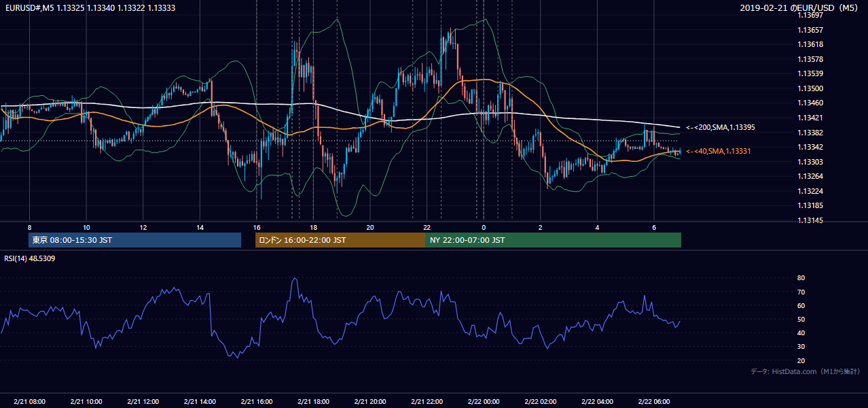Click the RSI(14) 48.5309 indicator label
868x408 pixels.
30,258
